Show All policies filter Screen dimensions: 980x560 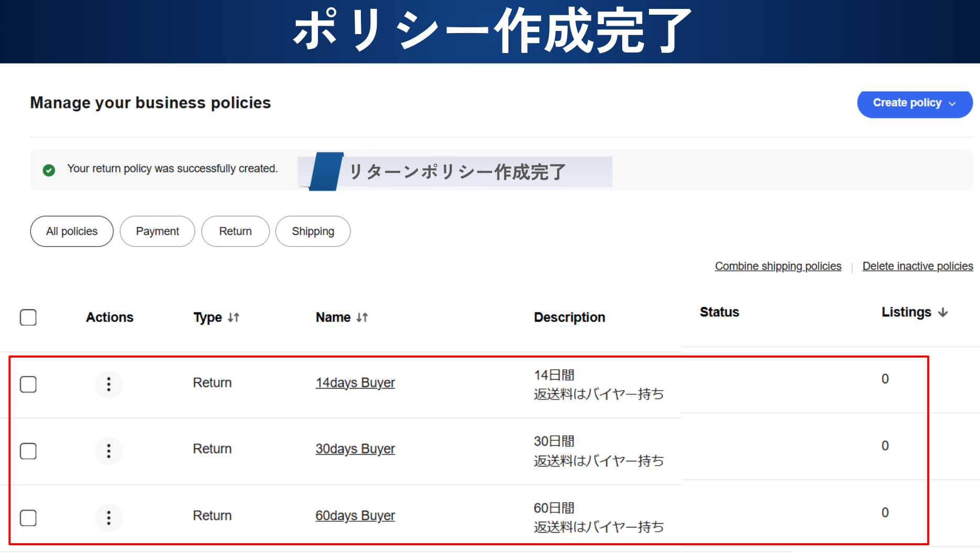(72, 231)
